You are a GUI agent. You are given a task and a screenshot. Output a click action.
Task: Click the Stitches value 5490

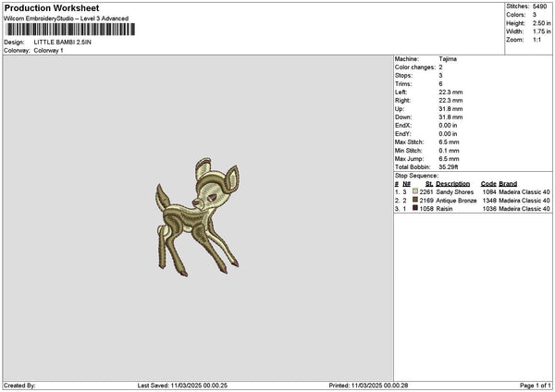pyautogui.click(x=539, y=6)
